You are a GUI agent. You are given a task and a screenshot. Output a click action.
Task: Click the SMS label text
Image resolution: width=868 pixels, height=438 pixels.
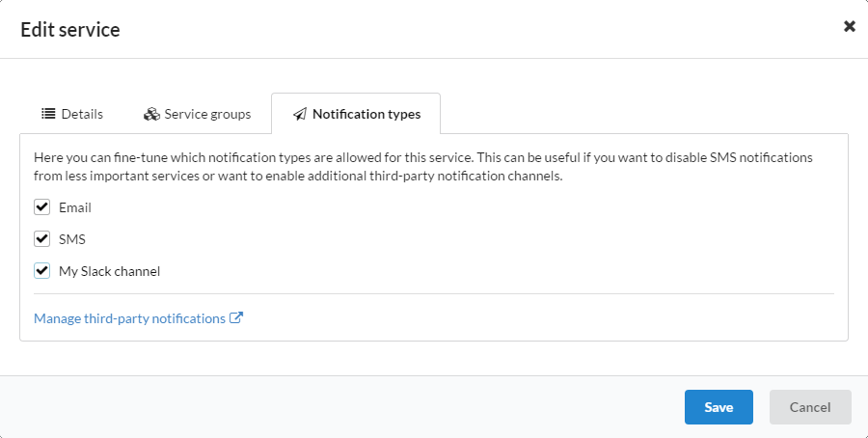pos(72,239)
